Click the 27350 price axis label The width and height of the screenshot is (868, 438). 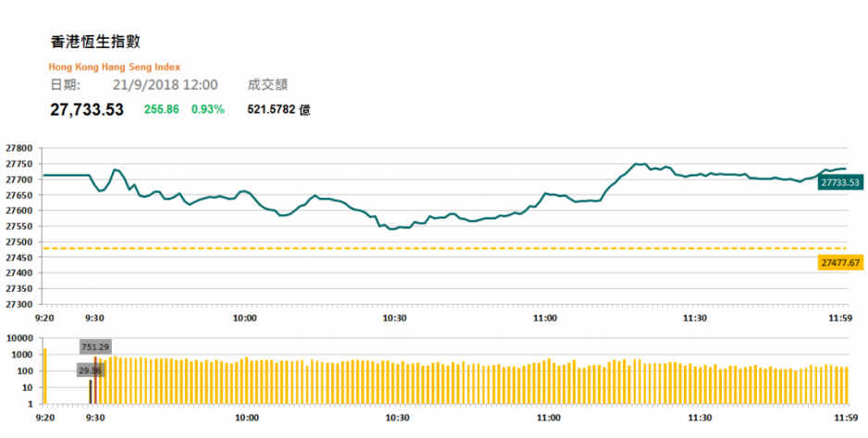pyautogui.click(x=20, y=289)
